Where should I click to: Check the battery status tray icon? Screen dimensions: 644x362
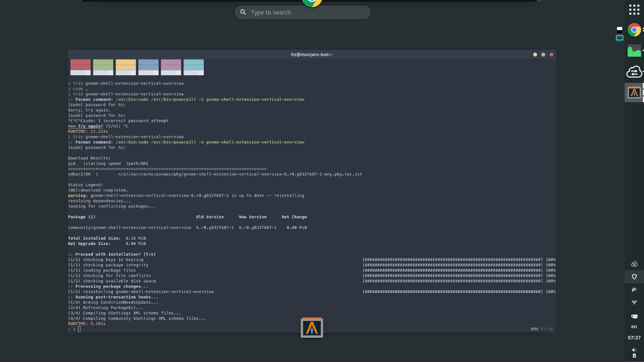click(634, 355)
